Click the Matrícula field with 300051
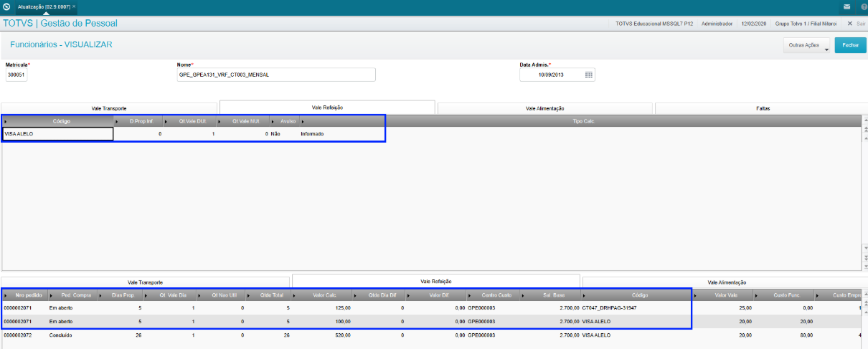This screenshot has height=349, width=868. (x=16, y=75)
